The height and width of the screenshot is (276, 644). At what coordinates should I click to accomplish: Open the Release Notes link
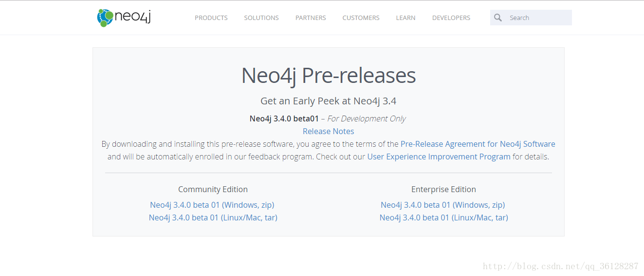(329, 131)
